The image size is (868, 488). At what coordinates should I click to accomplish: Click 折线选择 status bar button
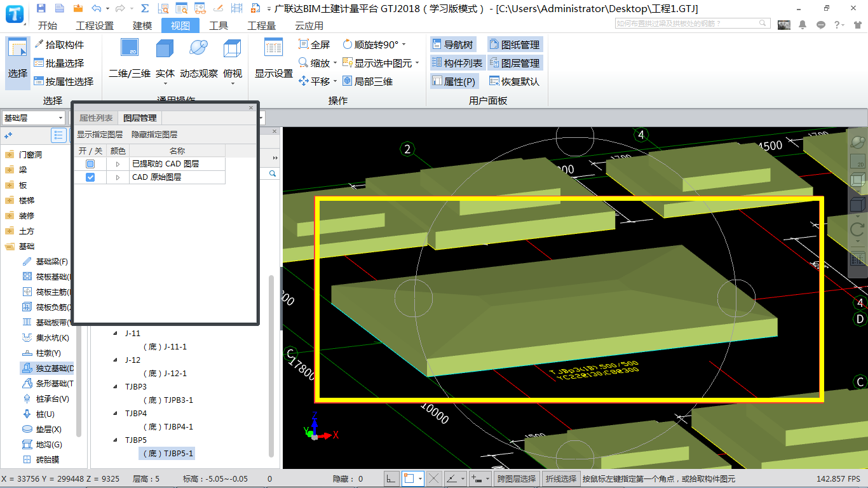(561, 478)
